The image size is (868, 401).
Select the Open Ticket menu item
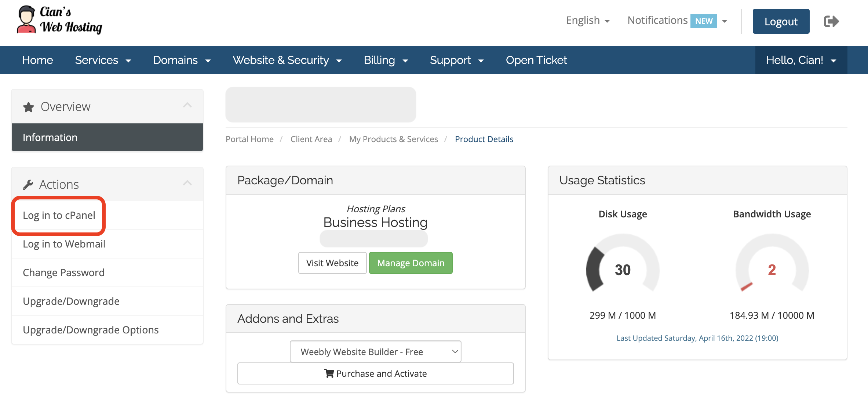(x=536, y=60)
